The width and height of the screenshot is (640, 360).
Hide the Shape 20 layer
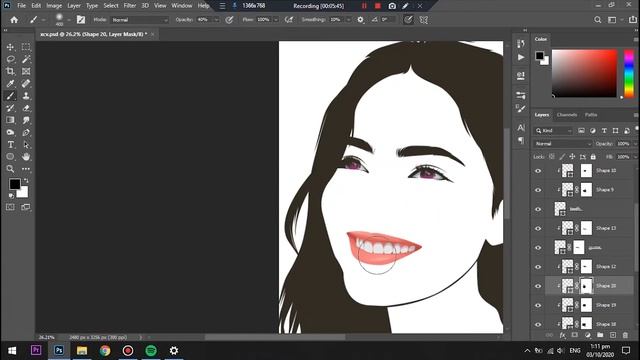point(538,286)
